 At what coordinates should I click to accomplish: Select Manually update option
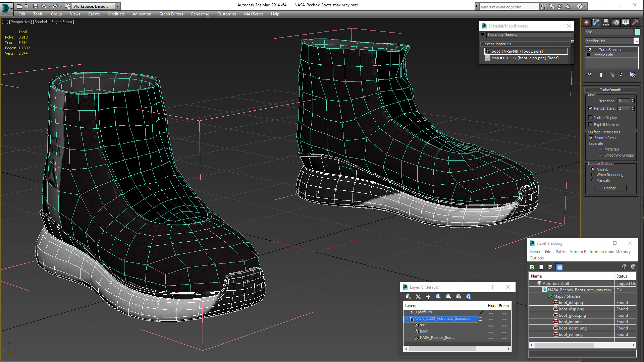[x=593, y=180]
